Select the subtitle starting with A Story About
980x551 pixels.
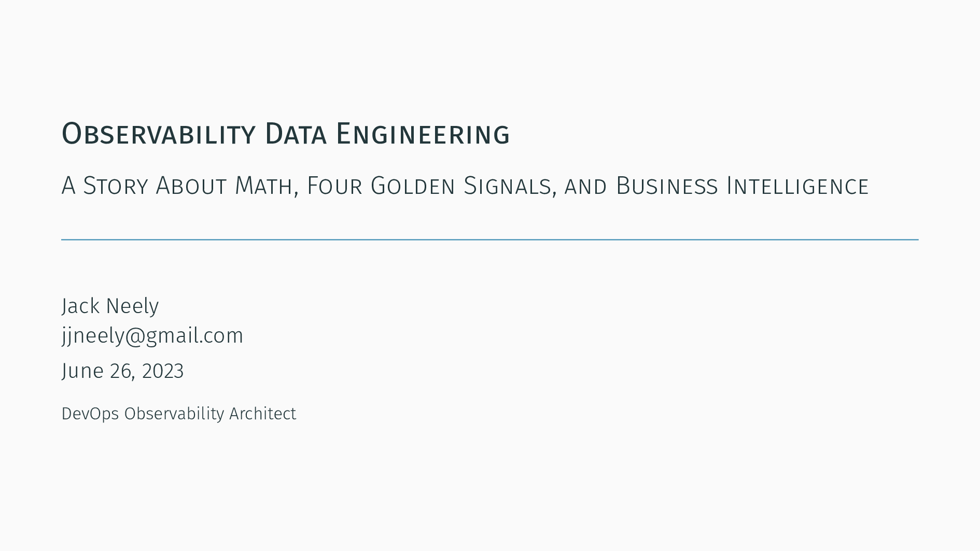[465, 186]
